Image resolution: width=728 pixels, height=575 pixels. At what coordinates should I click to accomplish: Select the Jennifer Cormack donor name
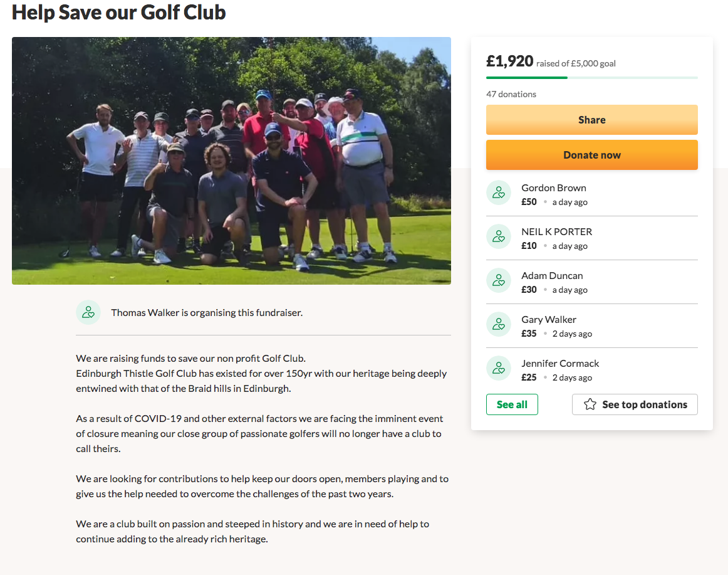point(560,363)
